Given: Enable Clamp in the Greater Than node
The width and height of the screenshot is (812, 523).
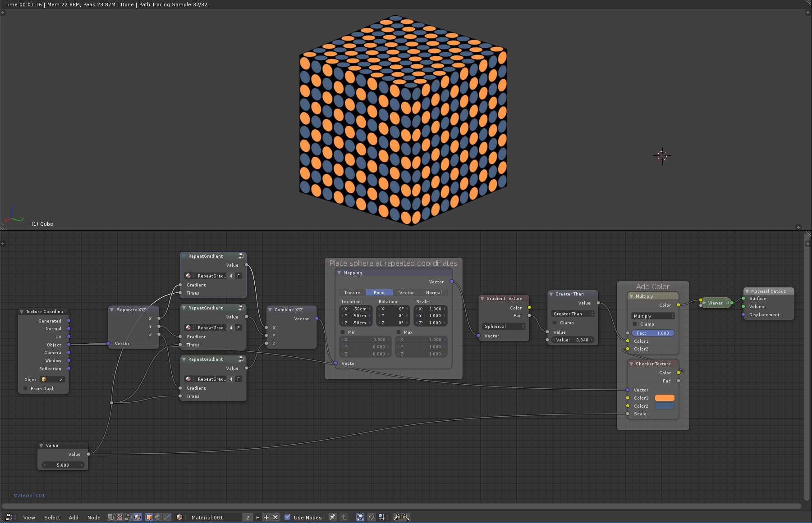Looking at the screenshot, I should pyautogui.click(x=555, y=323).
